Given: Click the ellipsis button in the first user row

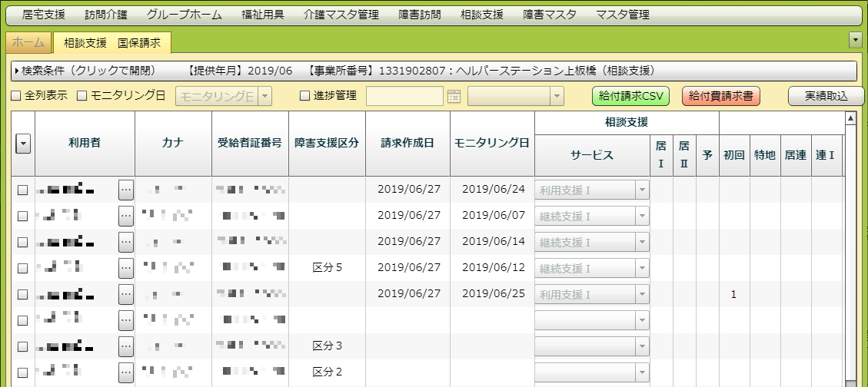Looking at the screenshot, I should (126, 190).
